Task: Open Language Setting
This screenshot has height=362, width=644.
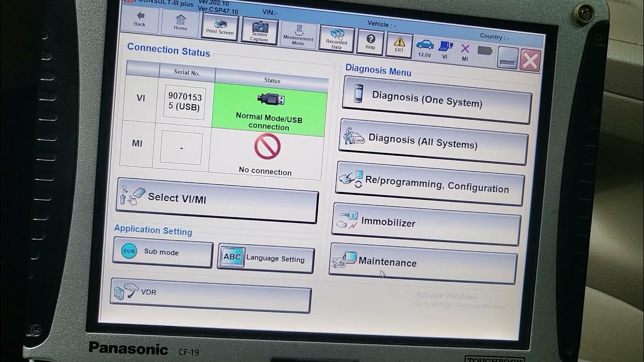Action: 266,258
